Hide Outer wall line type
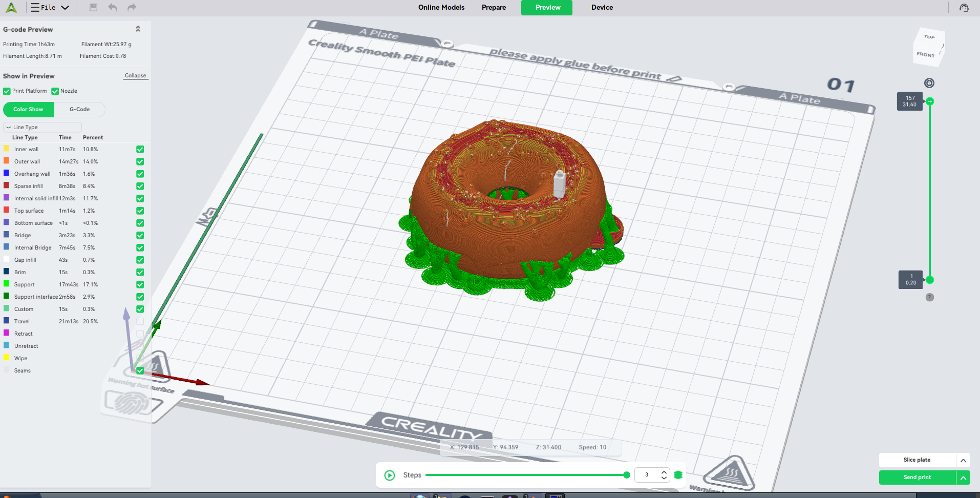 (140, 161)
